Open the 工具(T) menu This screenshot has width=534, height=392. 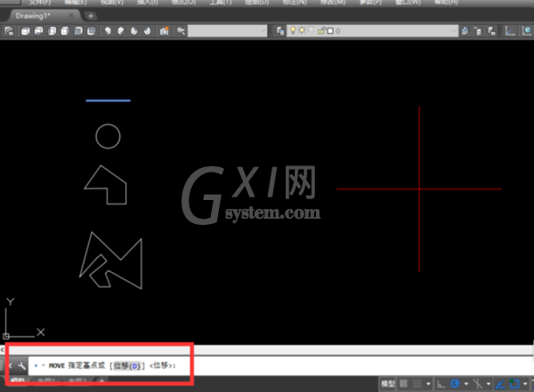point(221,3)
